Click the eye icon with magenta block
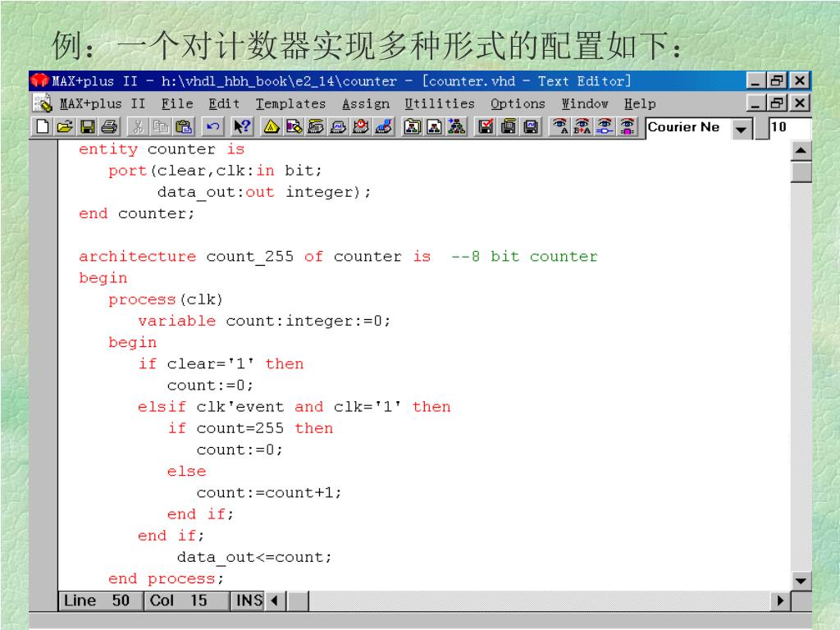 tap(628, 127)
